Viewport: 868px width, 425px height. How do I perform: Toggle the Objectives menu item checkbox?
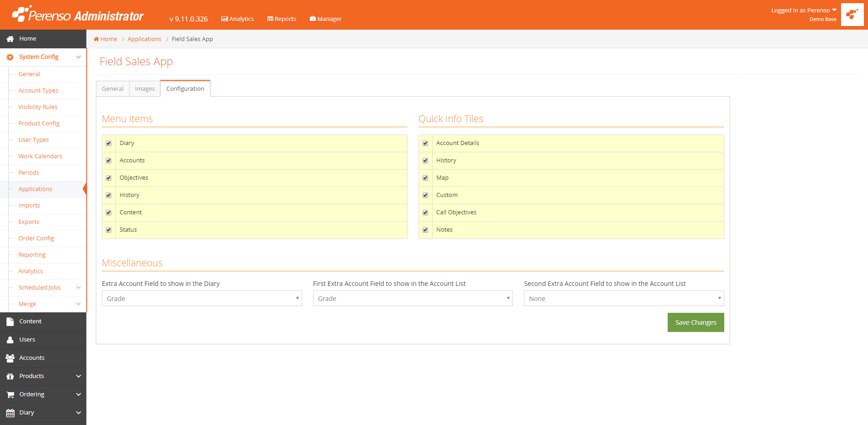pyautogui.click(x=109, y=178)
